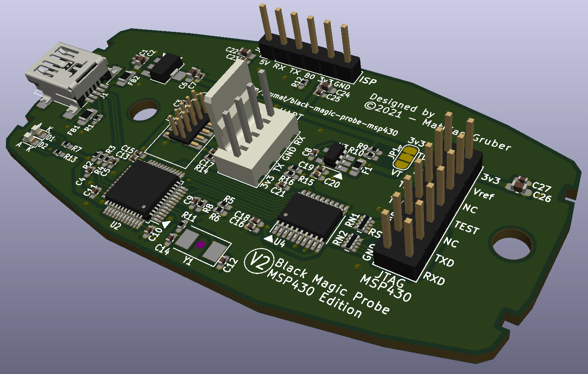
Task: Click the "C19" capacitor label
Action: tap(306, 165)
